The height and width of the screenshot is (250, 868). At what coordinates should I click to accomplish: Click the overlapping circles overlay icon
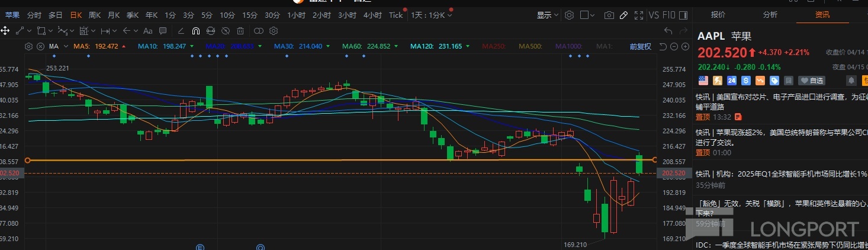tap(259, 31)
